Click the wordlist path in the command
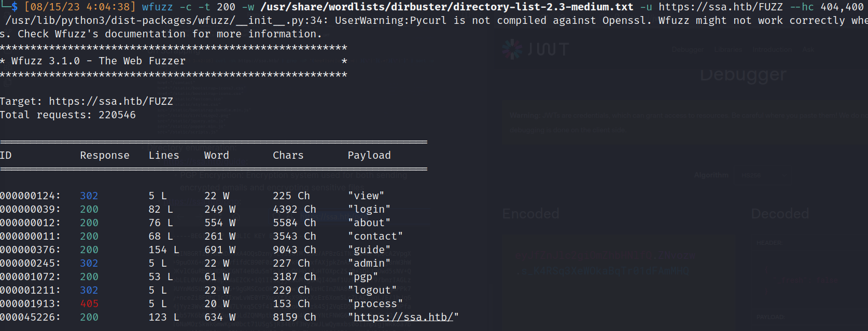The width and height of the screenshot is (868, 331). tap(446, 7)
